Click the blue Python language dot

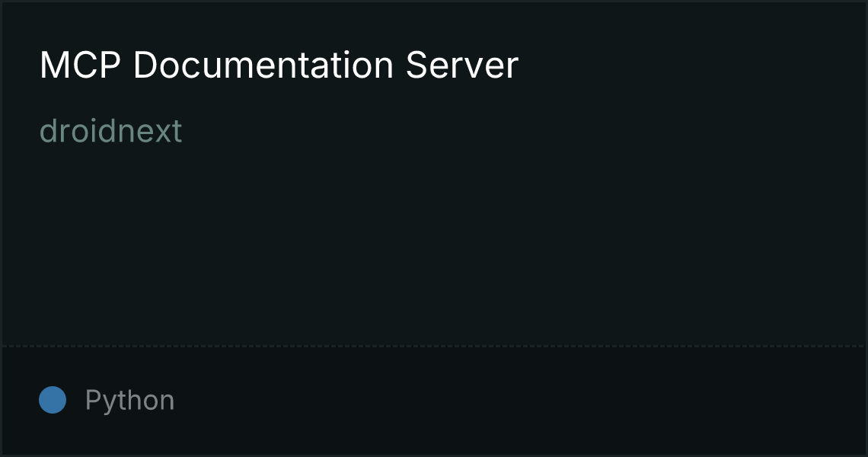coord(53,400)
